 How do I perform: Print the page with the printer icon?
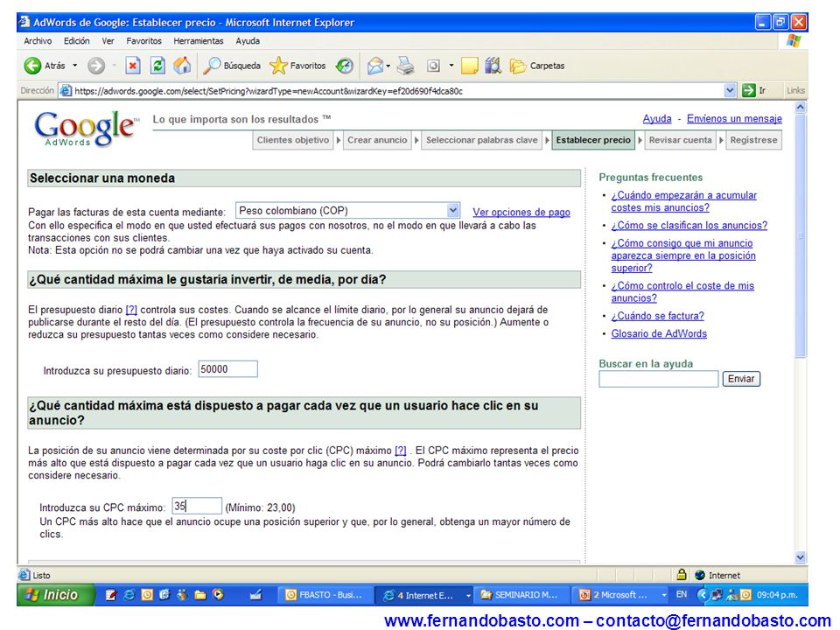pyautogui.click(x=405, y=66)
